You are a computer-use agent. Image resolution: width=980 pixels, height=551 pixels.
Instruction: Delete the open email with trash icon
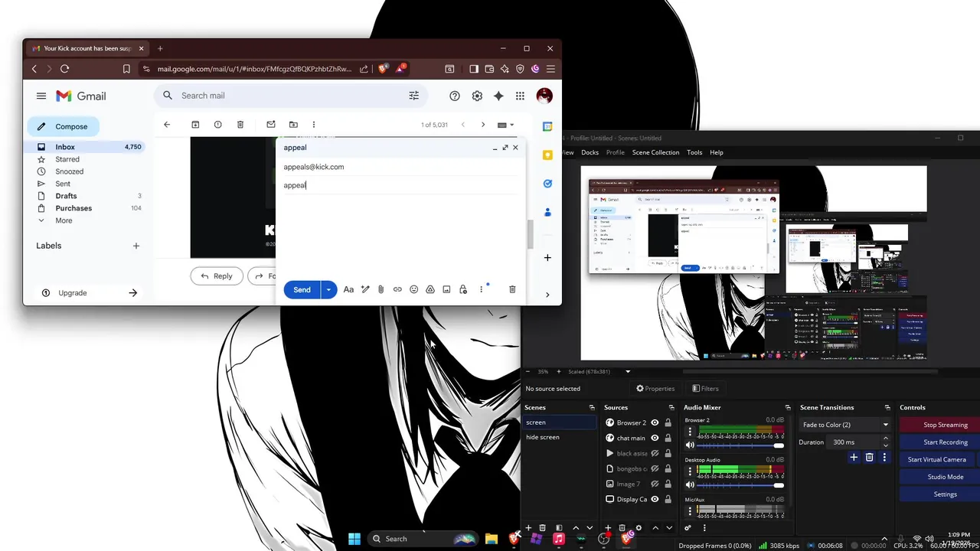240,125
